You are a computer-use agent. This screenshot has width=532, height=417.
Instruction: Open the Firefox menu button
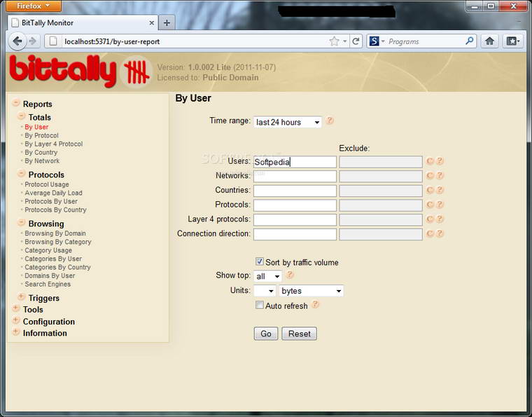(x=34, y=6)
